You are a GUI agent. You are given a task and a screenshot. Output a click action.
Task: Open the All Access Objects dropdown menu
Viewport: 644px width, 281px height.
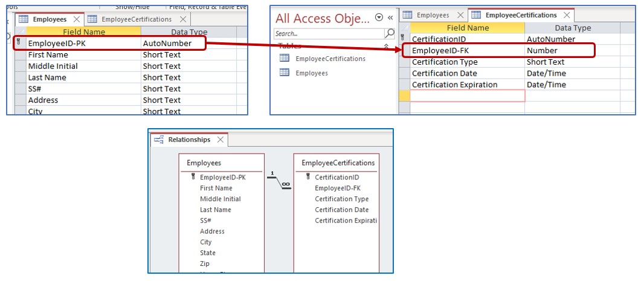pyautogui.click(x=378, y=18)
